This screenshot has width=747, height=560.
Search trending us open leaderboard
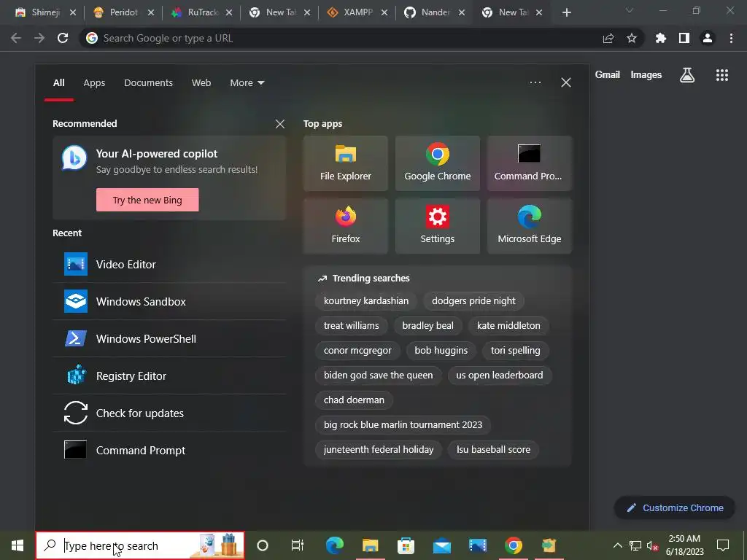coord(499,376)
